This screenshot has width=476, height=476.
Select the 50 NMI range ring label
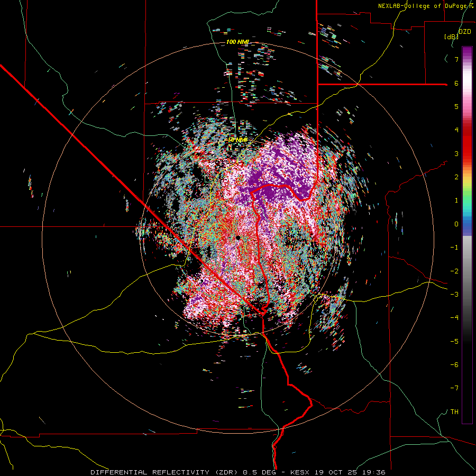point(237,140)
